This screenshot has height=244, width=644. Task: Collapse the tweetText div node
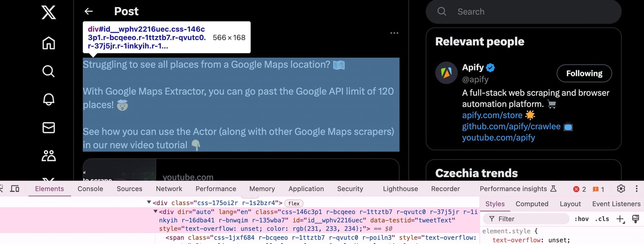tap(155, 211)
